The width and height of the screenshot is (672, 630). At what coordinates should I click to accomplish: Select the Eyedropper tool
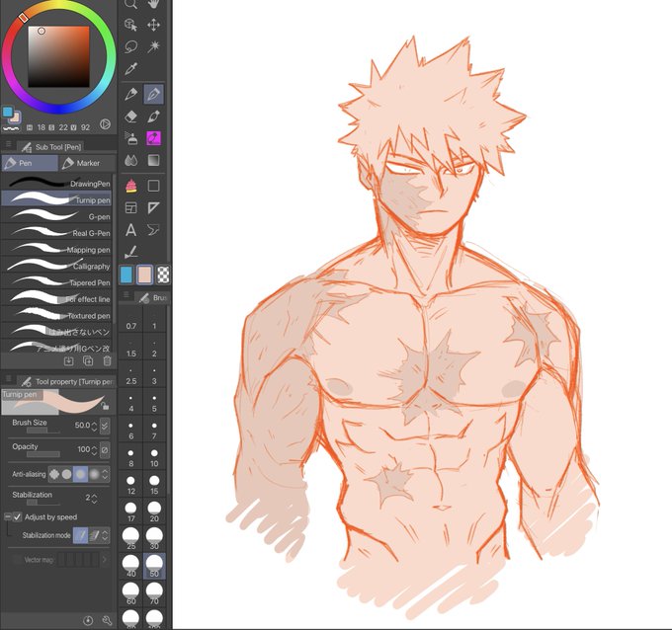(130, 68)
